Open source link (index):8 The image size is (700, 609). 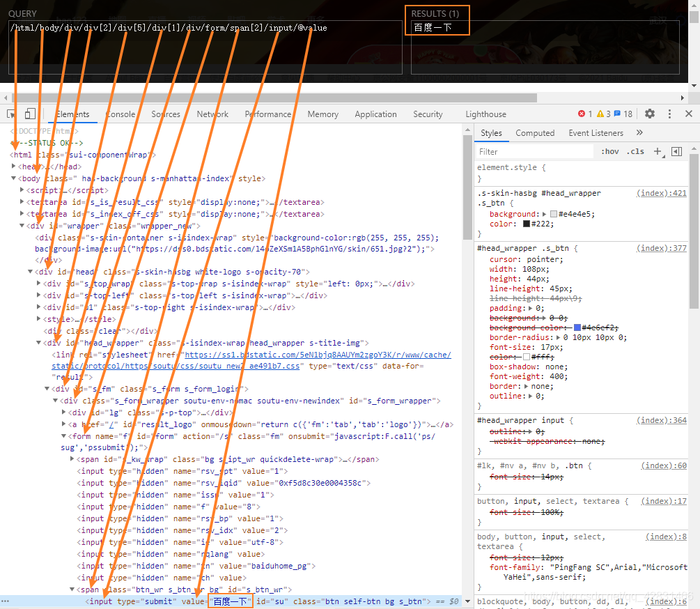click(x=666, y=537)
